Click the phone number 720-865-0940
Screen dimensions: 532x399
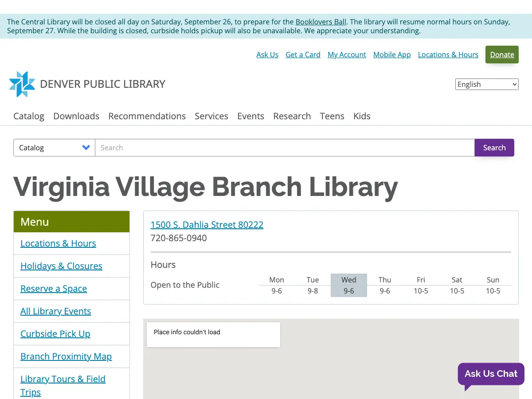pos(179,238)
